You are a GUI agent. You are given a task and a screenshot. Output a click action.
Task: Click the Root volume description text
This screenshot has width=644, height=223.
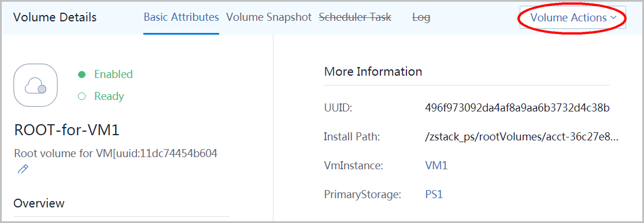tap(116, 154)
